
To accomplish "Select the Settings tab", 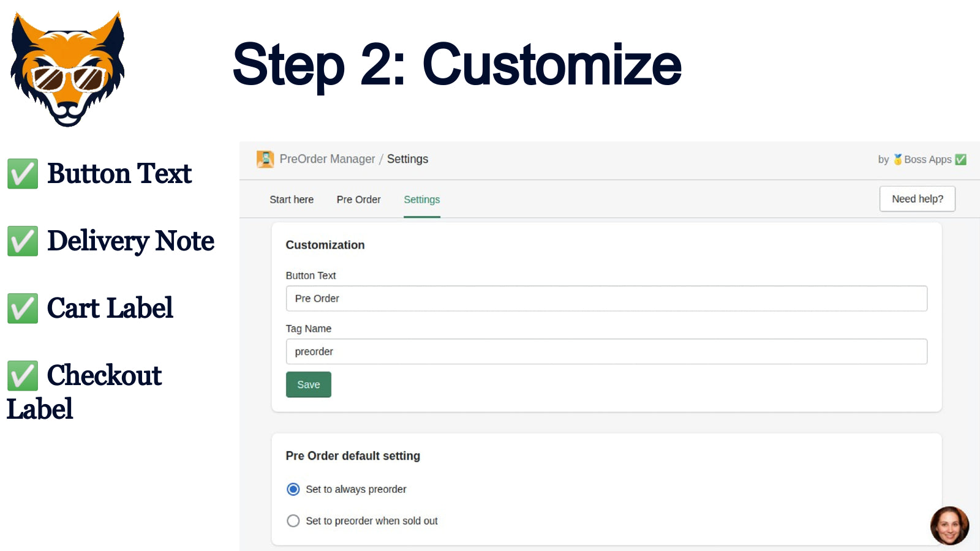I will click(x=421, y=200).
